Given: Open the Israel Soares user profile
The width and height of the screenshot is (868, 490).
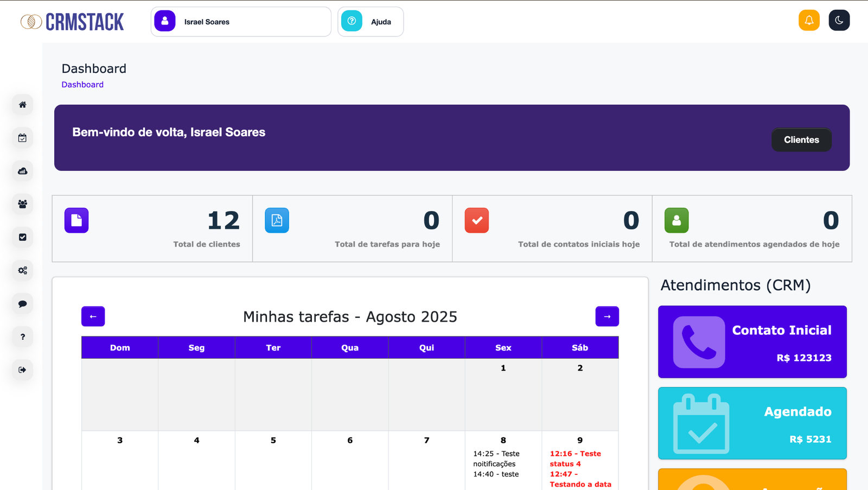Looking at the screenshot, I should point(240,21).
